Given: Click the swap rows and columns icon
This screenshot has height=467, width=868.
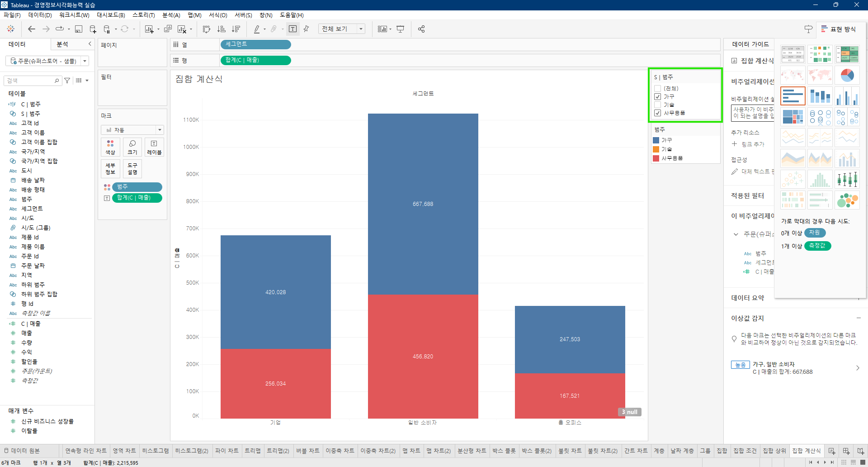Looking at the screenshot, I should pyautogui.click(x=207, y=29).
